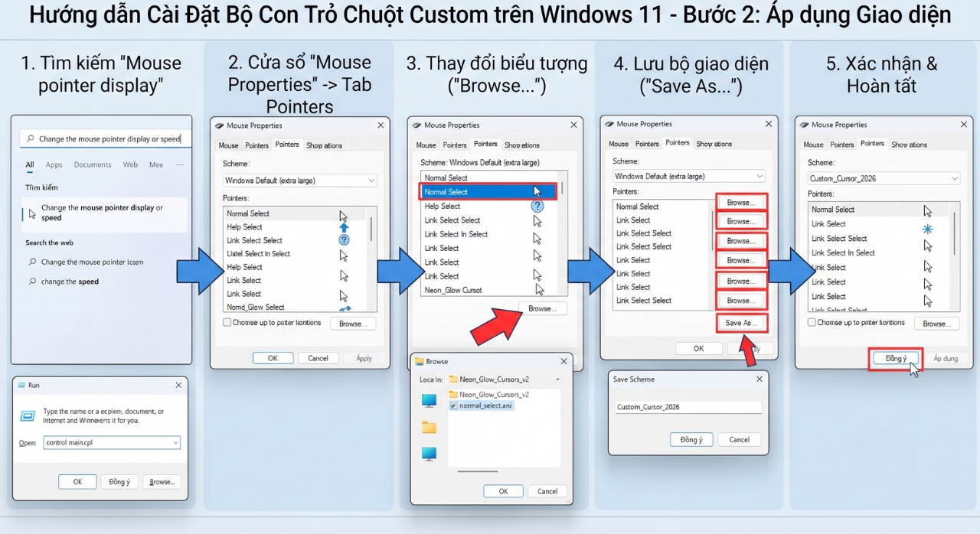Click OK in the Browse file dialog
This screenshot has height=534, width=980.
(x=503, y=491)
